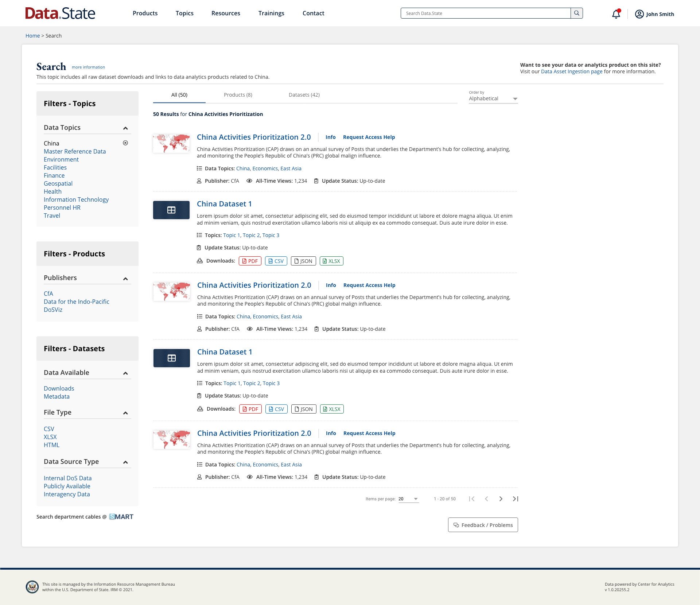700x605 pixels.
Task: Download China Dataset 1 as PDF
Action: pos(250,261)
